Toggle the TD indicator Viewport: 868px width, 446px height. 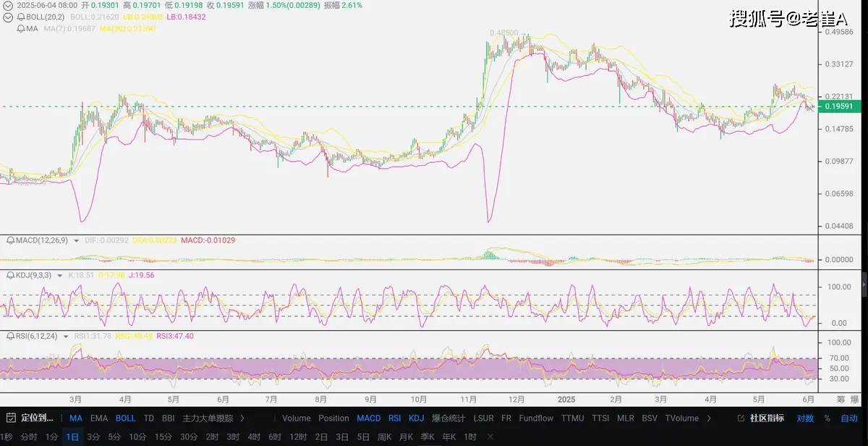click(x=148, y=418)
